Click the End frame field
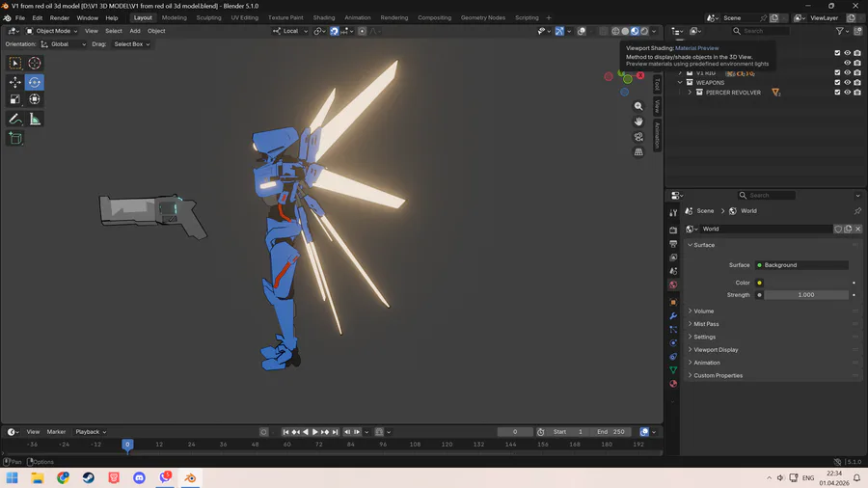868x488 pixels. point(611,432)
